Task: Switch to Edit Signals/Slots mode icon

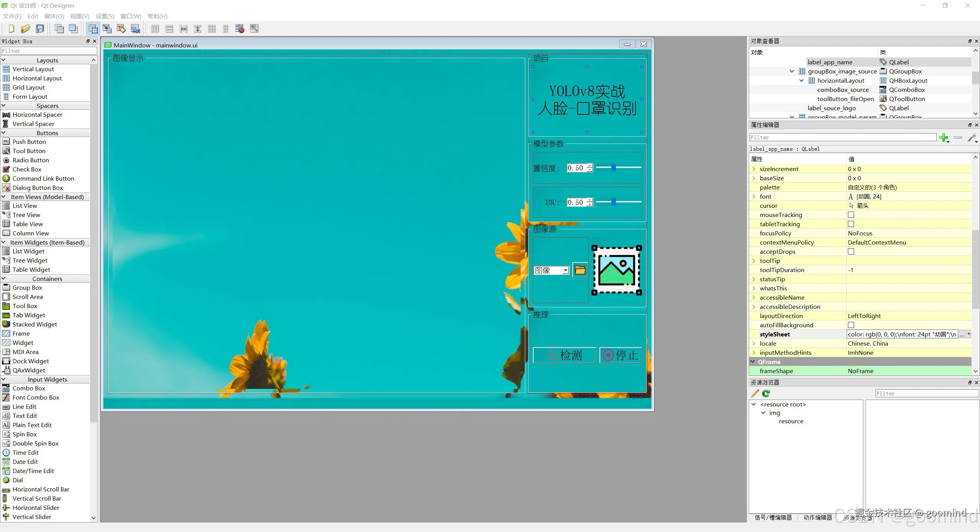Action: point(107,29)
